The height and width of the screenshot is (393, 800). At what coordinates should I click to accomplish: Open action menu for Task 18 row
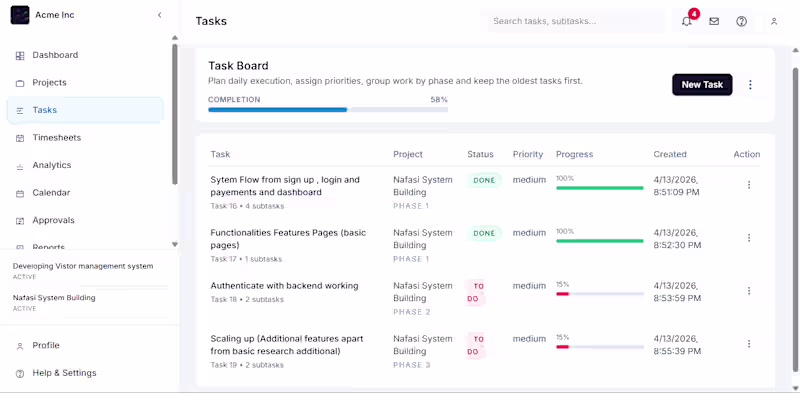coord(749,291)
